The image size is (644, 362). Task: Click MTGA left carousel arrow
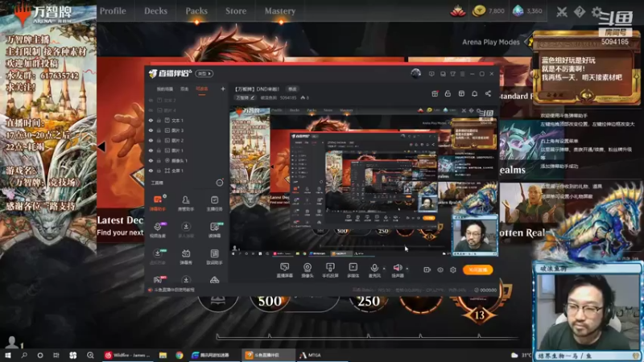pyautogui.click(x=101, y=146)
